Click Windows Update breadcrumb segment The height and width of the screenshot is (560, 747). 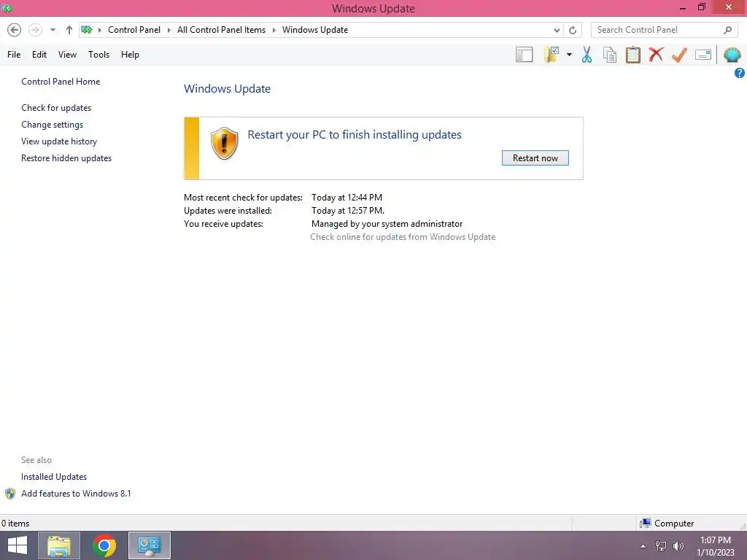pyautogui.click(x=315, y=30)
